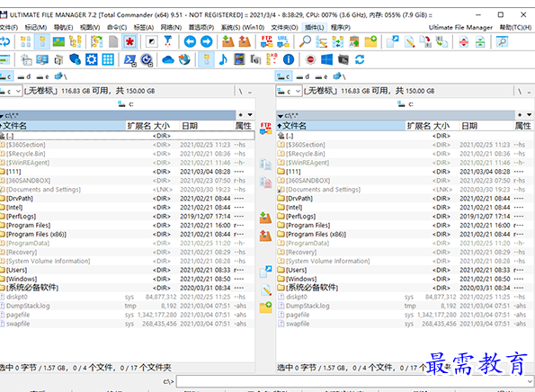Toggle brief file list view

[x=25, y=41]
